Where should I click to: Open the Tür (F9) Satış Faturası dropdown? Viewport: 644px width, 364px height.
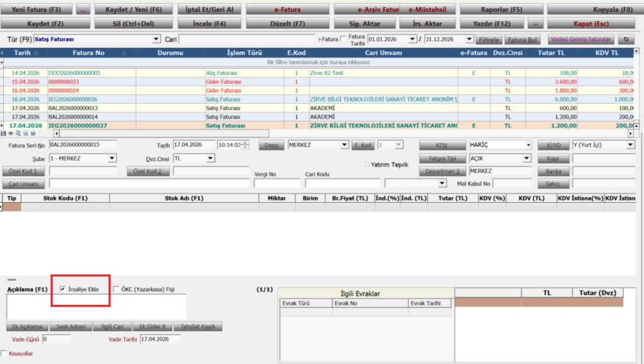(156, 39)
